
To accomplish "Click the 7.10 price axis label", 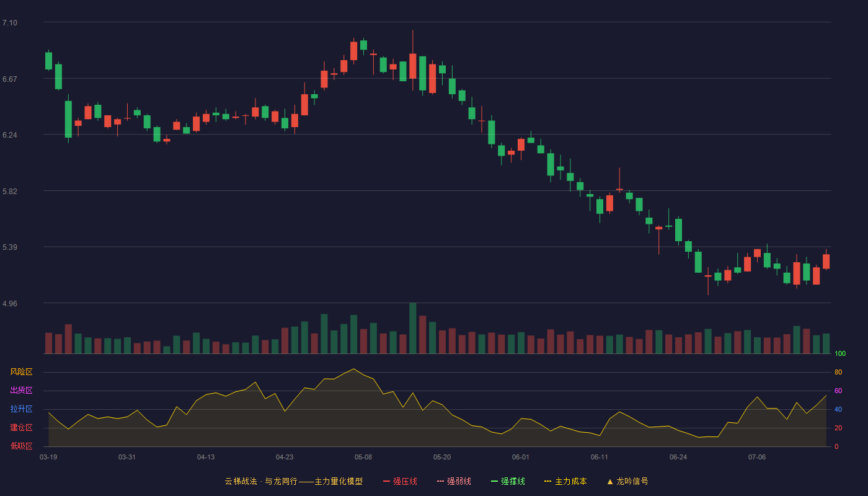I will tap(10, 23).
